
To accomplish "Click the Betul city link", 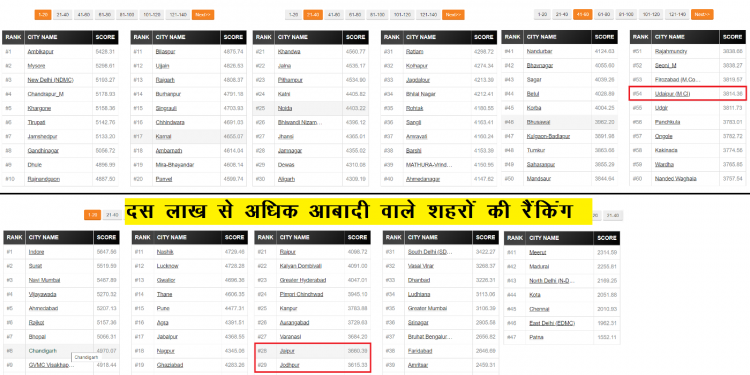I will [x=532, y=93].
